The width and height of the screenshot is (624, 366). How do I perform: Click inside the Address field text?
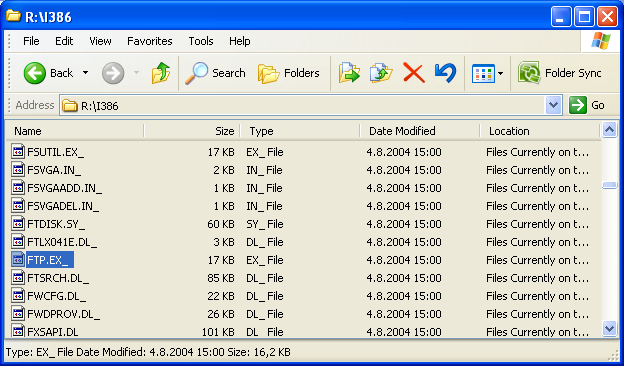coord(99,106)
